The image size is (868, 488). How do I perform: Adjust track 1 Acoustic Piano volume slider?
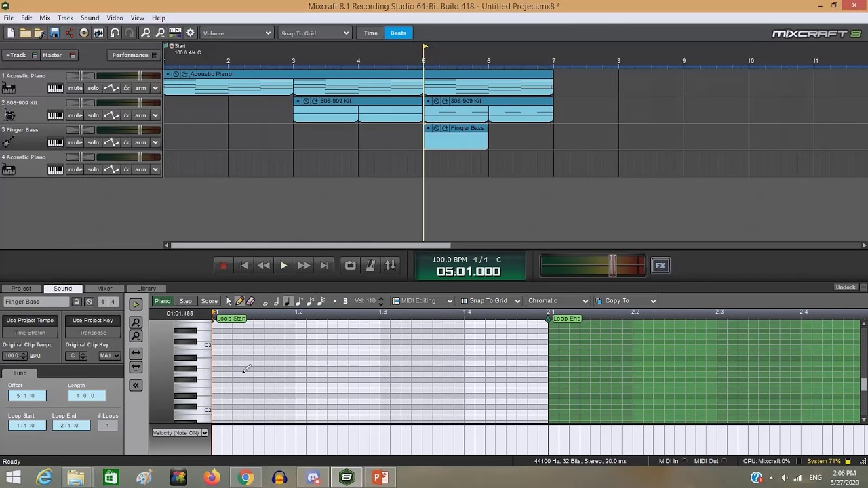[x=140, y=75]
